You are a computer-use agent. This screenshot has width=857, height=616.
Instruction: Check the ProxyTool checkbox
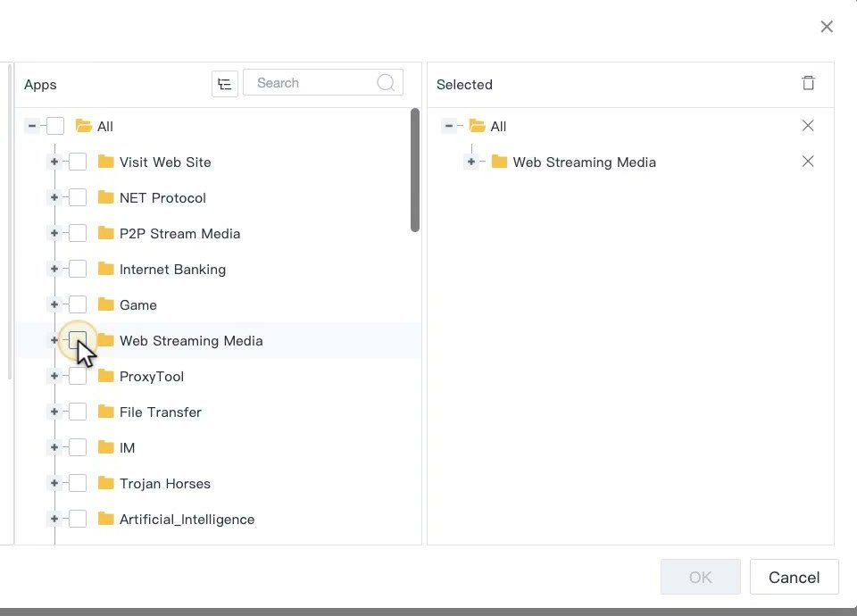[78, 376]
